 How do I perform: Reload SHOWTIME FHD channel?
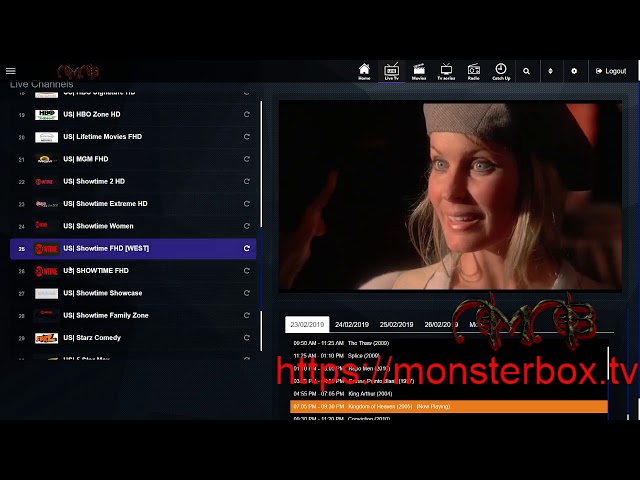[x=247, y=271]
